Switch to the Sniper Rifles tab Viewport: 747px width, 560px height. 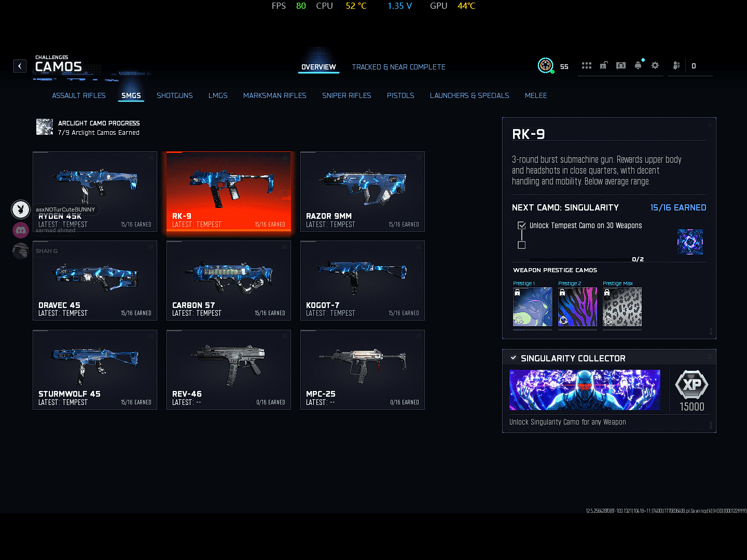(347, 95)
